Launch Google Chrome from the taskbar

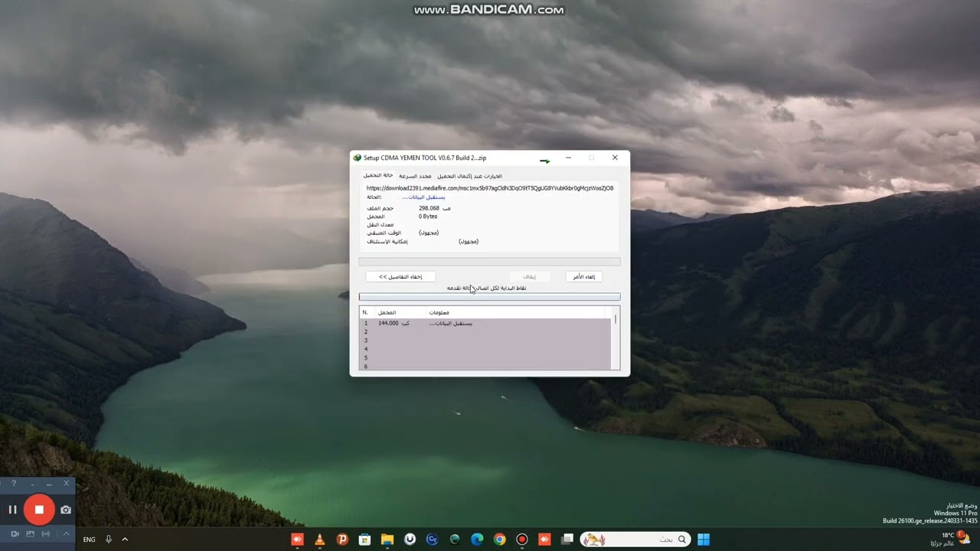pyautogui.click(x=499, y=540)
